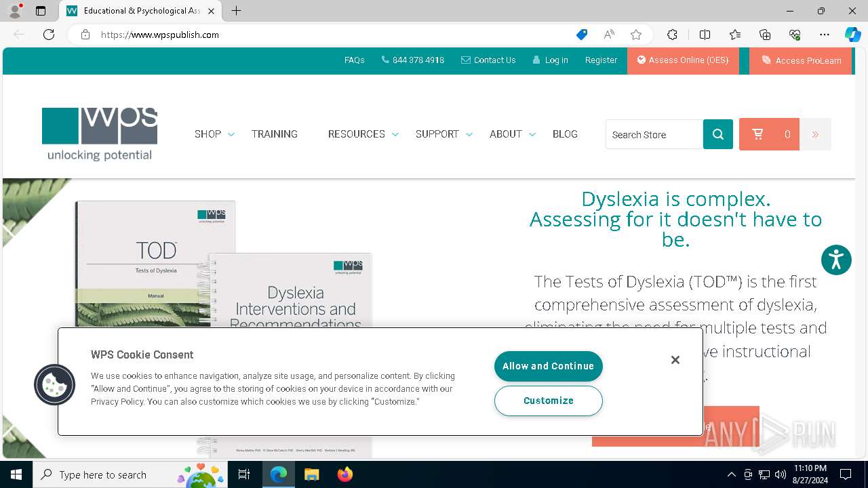Open the volume control tray icon

point(781,474)
